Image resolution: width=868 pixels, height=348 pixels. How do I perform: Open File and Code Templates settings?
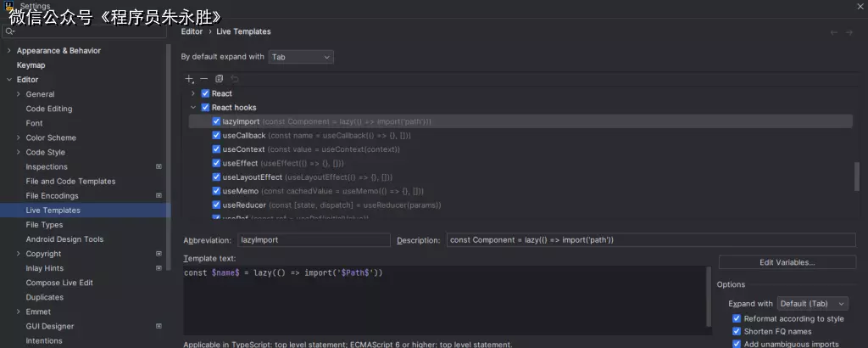pos(70,182)
